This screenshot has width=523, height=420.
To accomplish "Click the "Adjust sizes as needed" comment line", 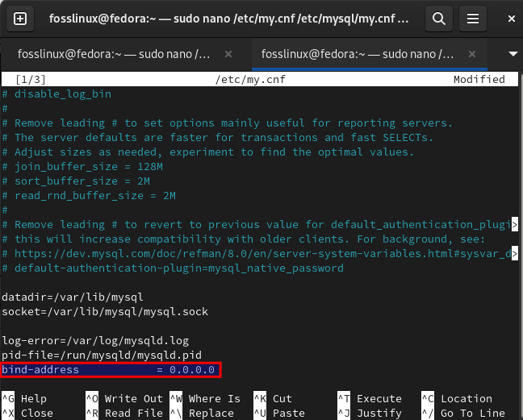I will pos(208,152).
